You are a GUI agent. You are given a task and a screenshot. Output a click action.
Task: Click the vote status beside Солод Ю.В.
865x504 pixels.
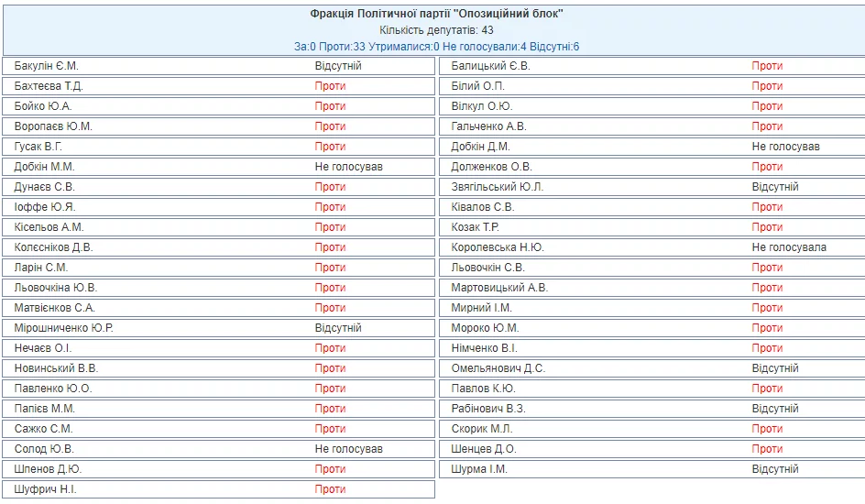coord(348,449)
